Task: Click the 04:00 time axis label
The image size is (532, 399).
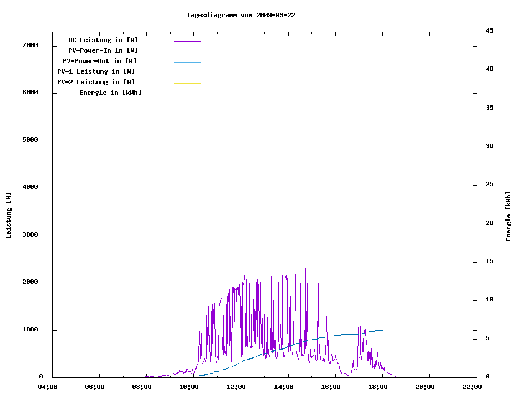Action: (48, 387)
